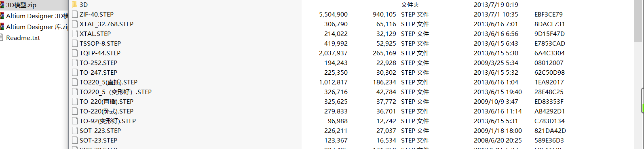Screen dimensions: 644x149
Task: Open the 3D folder icon
Action: [x=74, y=4]
